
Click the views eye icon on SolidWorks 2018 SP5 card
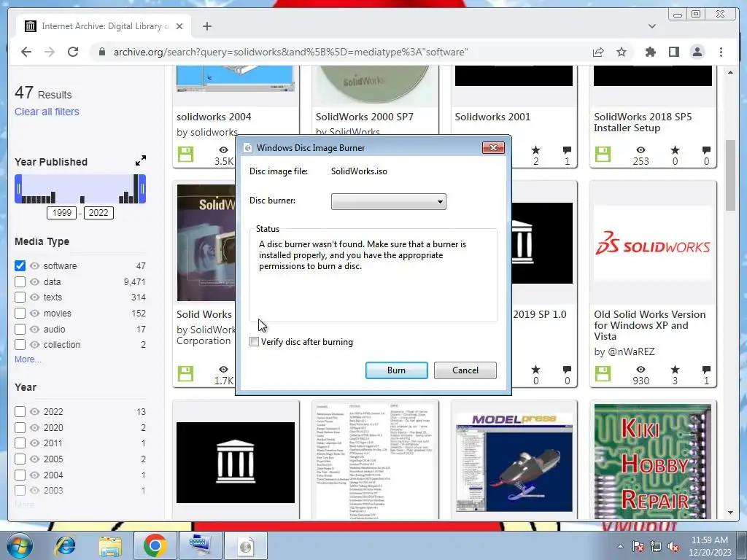coord(640,150)
